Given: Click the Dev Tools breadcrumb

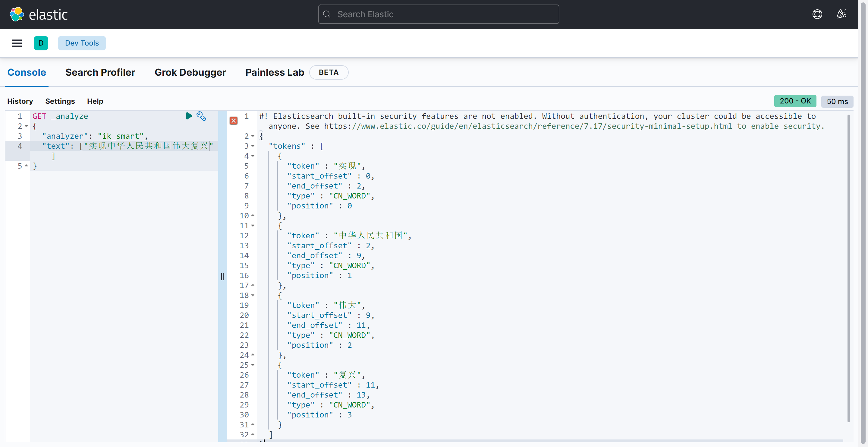Looking at the screenshot, I should point(82,43).
